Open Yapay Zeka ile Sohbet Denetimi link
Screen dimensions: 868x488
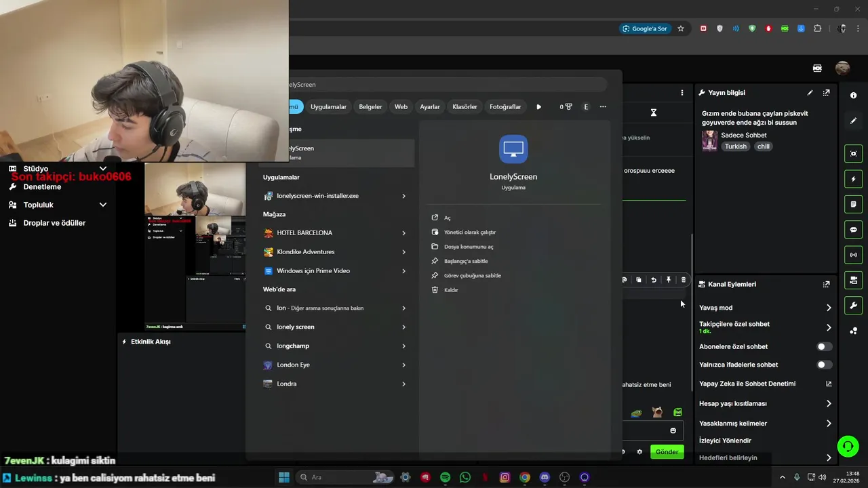point(829,384)
